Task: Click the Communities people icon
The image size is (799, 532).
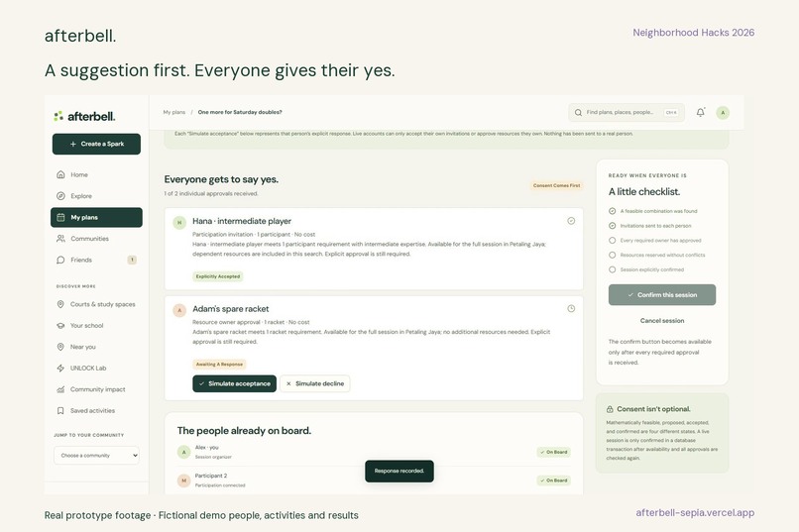Action: tap(60, 239)
